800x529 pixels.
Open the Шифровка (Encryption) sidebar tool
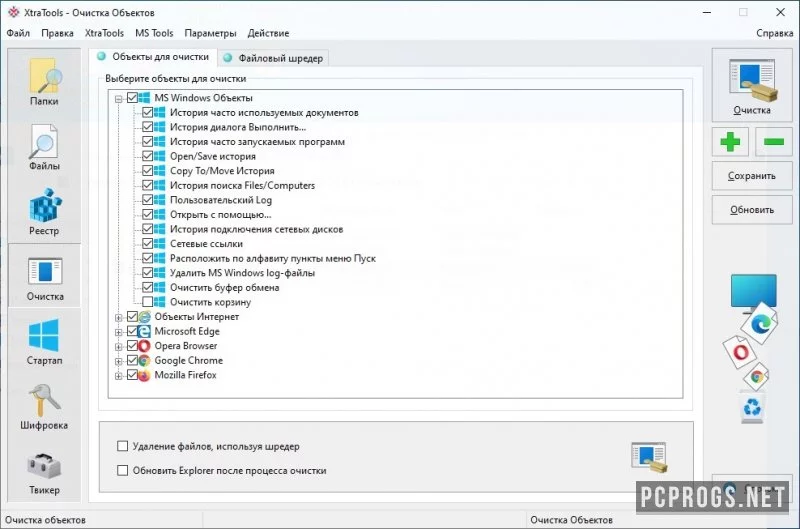click(x=44, y=407)
